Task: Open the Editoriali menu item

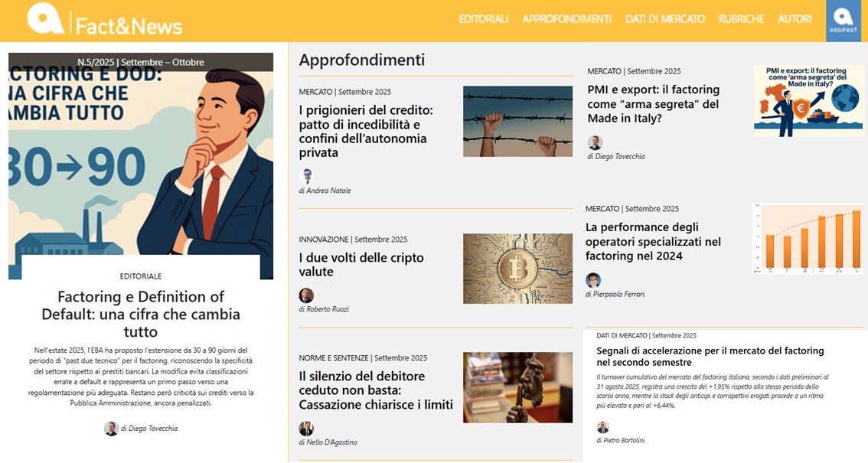Action: [x=483, y=19]
